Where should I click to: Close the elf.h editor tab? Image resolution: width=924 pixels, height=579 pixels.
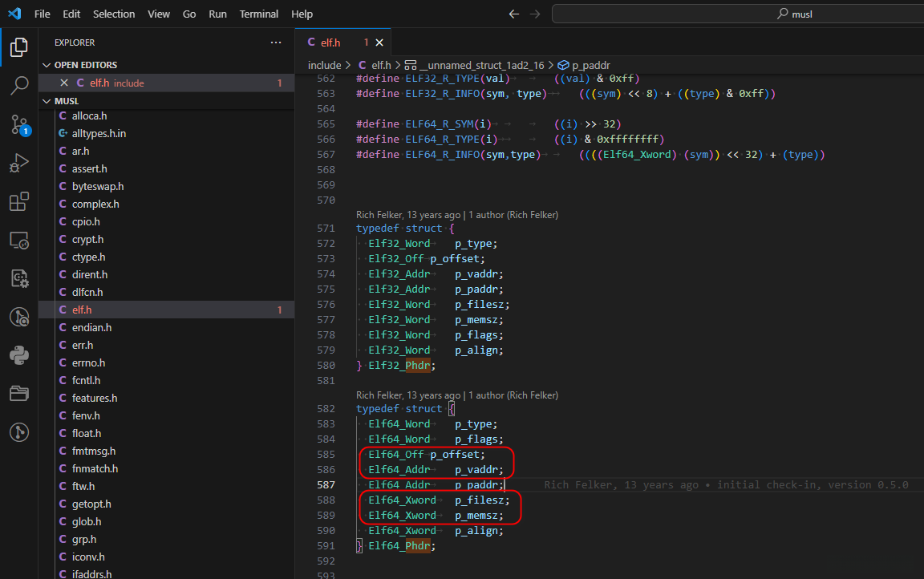pyautogui.click(x=379, y=43)
